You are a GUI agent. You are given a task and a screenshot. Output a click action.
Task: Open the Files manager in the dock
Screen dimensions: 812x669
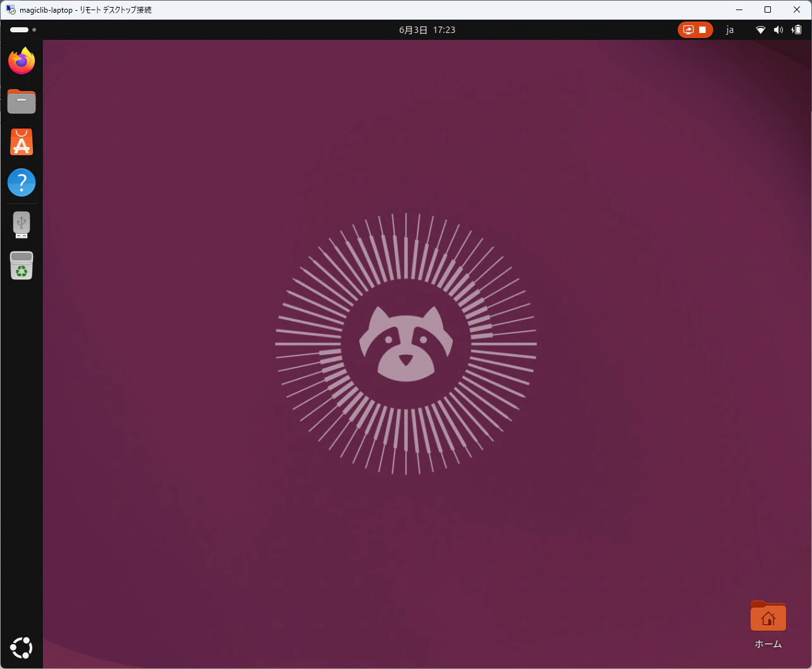22,101
